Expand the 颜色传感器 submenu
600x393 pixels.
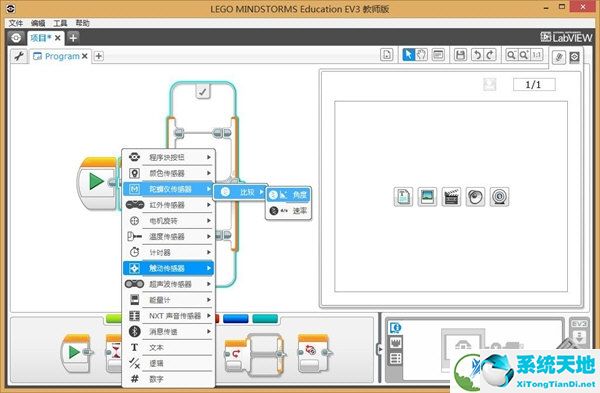click(168, 173)
